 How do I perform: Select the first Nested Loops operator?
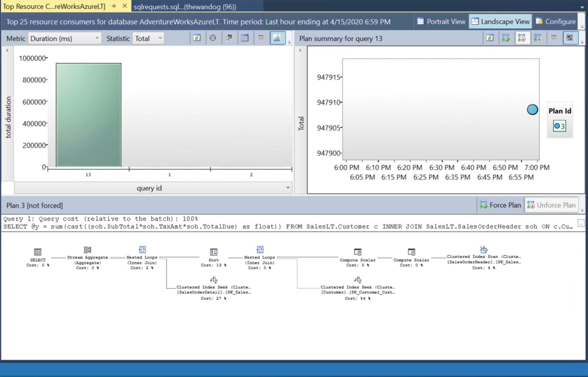pyautogui.click(x=142, y=258)
